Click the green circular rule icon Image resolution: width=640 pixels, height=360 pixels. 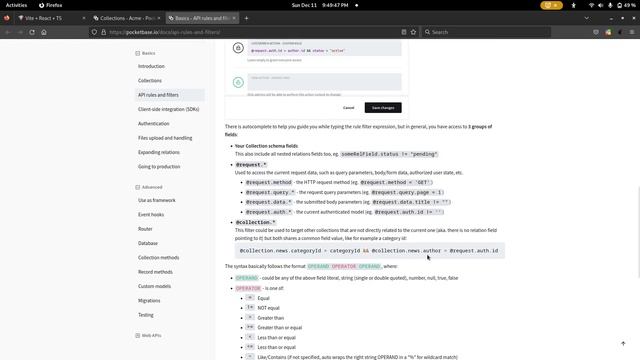coord(238,82)
